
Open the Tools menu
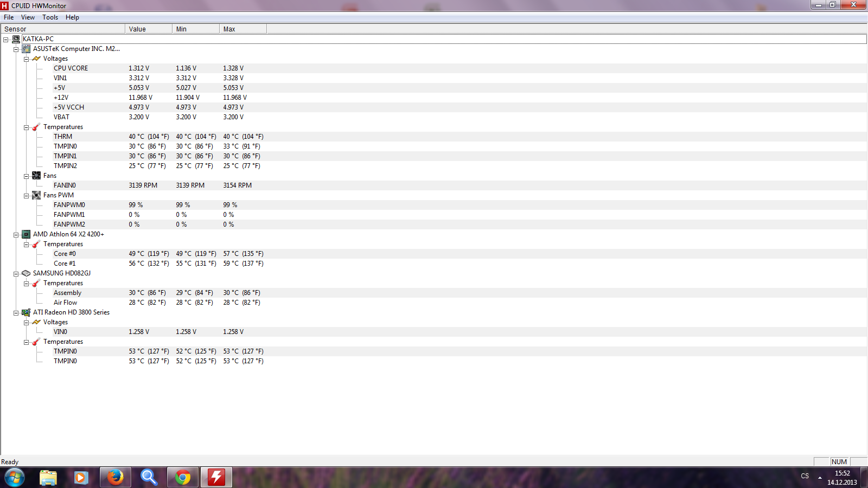click(x=50, y=17)
